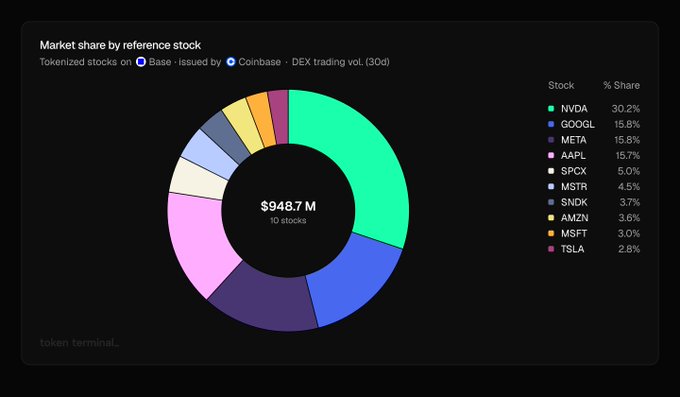Image resolution: width=680 pixels, height=397 pixels.
Task: Select the GOOGL blue legend swatch
Action: tap(551, 125)
